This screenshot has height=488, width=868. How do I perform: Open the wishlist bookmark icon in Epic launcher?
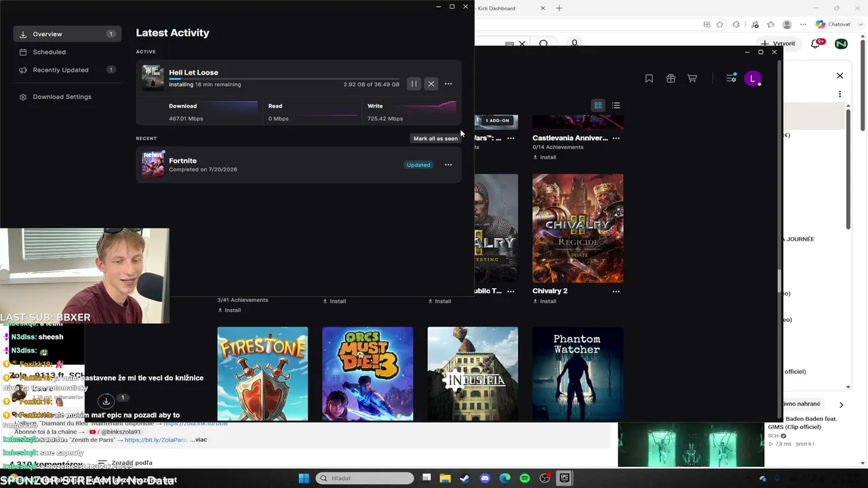click(x=649, y=79)
